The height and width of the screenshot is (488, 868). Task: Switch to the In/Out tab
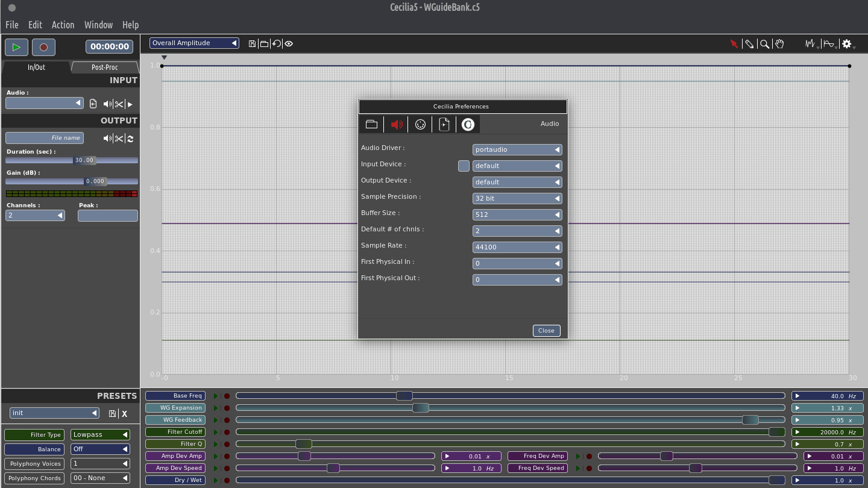(36, 67)
